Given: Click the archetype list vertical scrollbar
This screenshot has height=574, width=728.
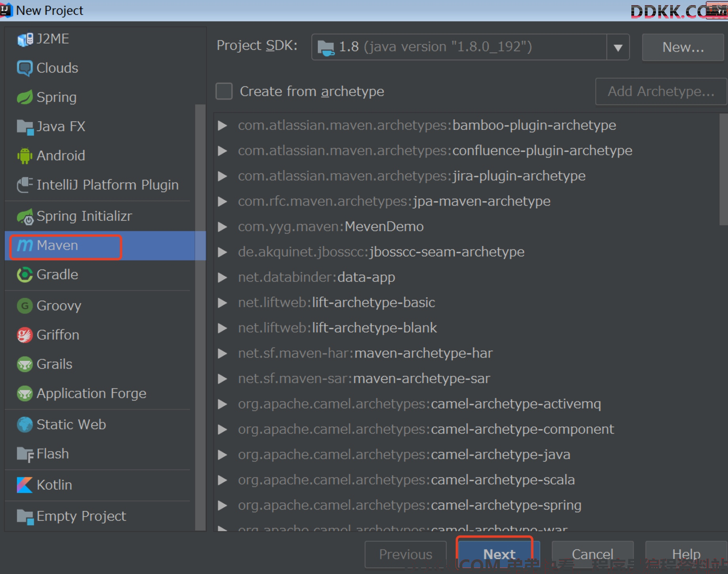Looking at the screenshot, I should [723, 170].
